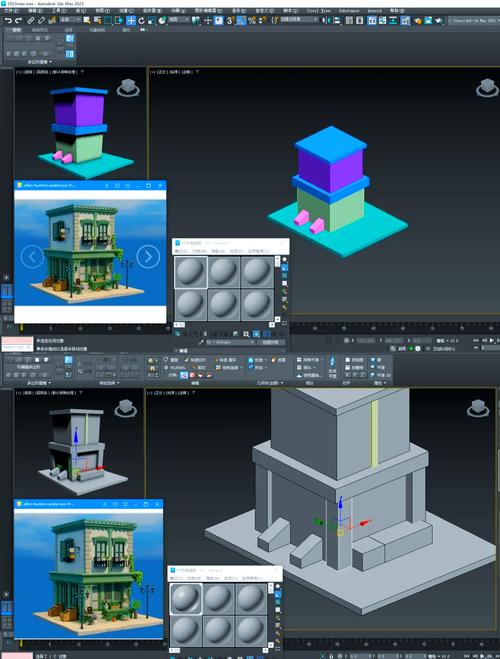
Task: Expand the 多边形建模 panel in expanded ribbon
Action: click(39, 383)
